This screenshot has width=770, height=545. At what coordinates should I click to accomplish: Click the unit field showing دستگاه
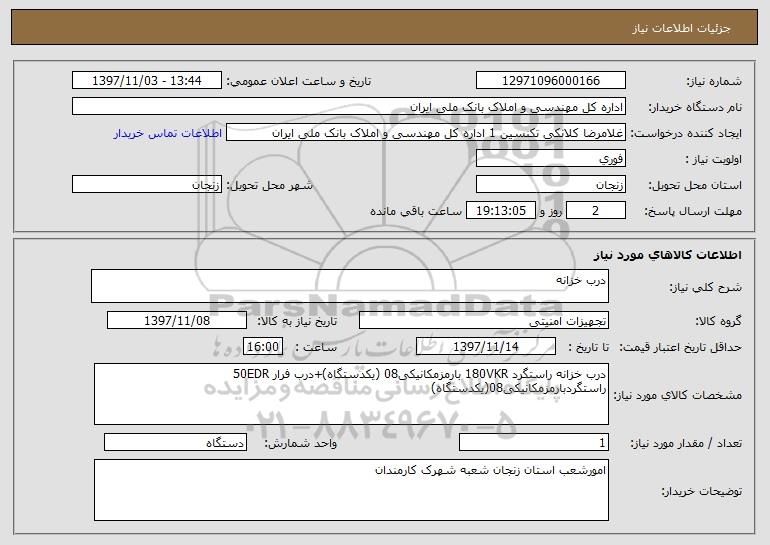click(175, 442)
